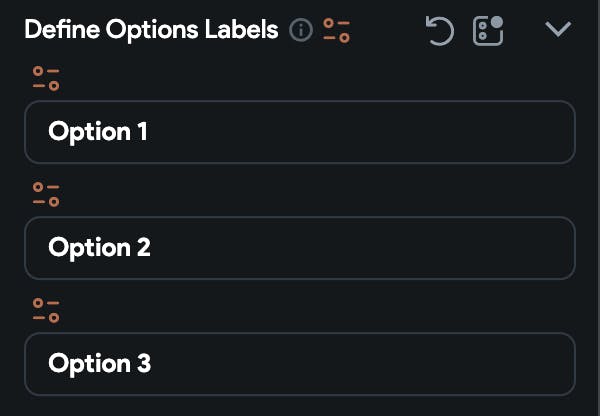Click the reset arrow icon in the header
This screenshot has width=600, height=416.
coord(440,31)
